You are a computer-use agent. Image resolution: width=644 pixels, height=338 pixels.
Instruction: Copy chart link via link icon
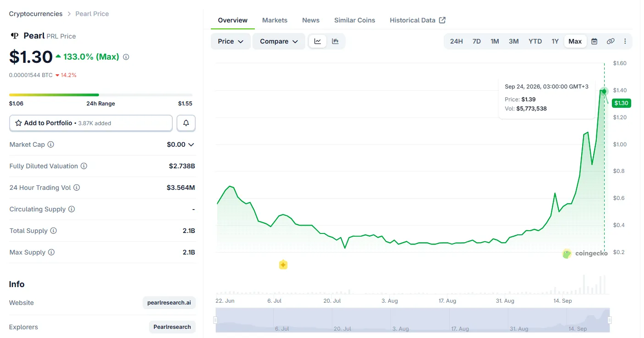(611, 41)
